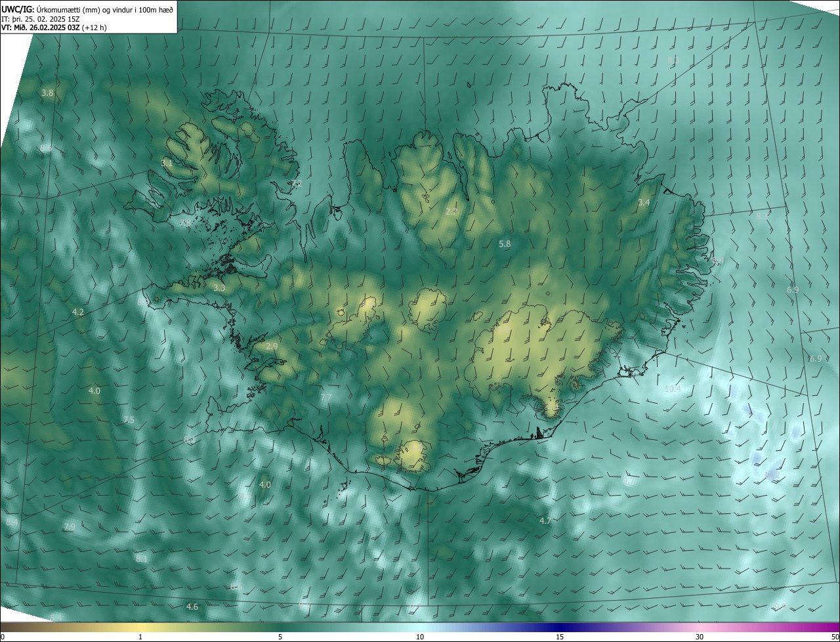
Task: Click the map value 7.7
Action: click(x=326, y=398)
